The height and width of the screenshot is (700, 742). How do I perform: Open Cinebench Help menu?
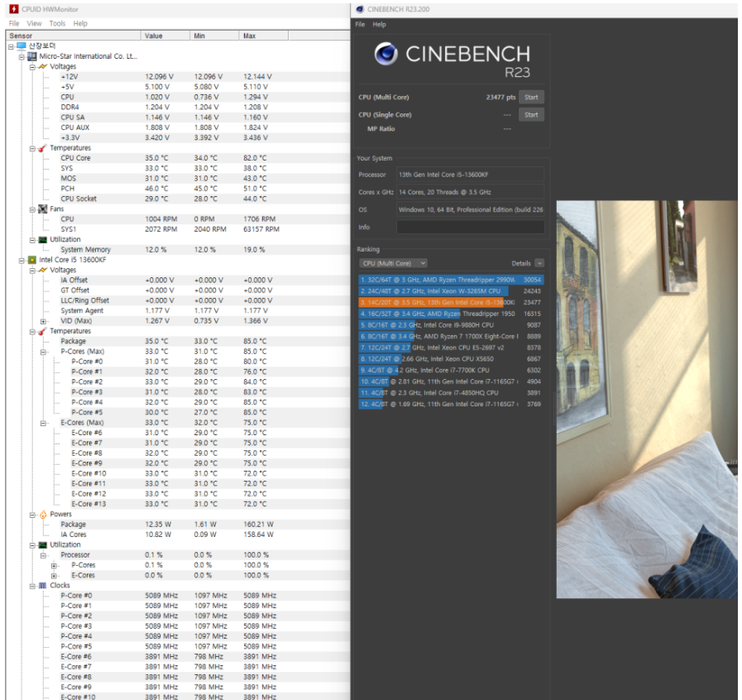[x=379, y=24]
